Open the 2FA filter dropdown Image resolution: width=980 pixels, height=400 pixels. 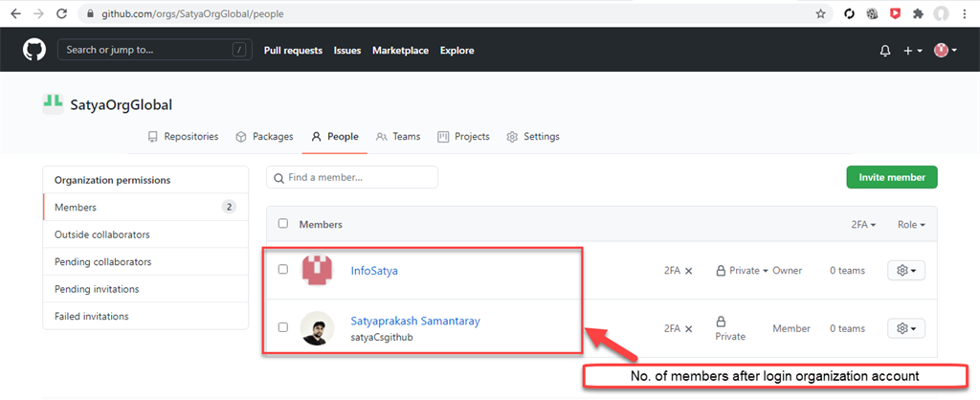pyautogui.click(x=863, y=224)
